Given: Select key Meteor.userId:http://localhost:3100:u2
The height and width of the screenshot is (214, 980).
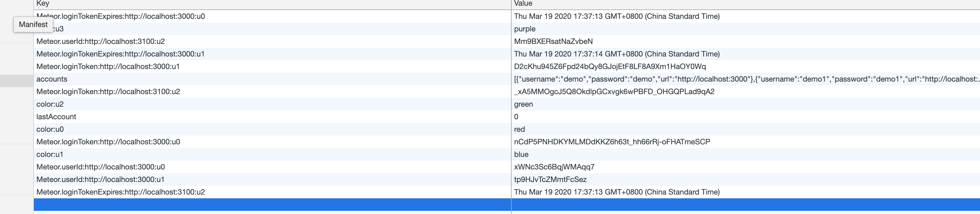Looking at the screenshot, I should [100, 41].
